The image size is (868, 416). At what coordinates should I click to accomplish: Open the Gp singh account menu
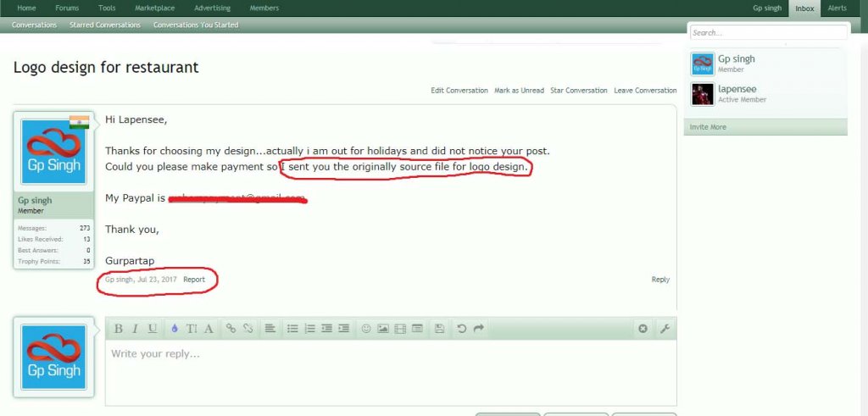(767, 8)
